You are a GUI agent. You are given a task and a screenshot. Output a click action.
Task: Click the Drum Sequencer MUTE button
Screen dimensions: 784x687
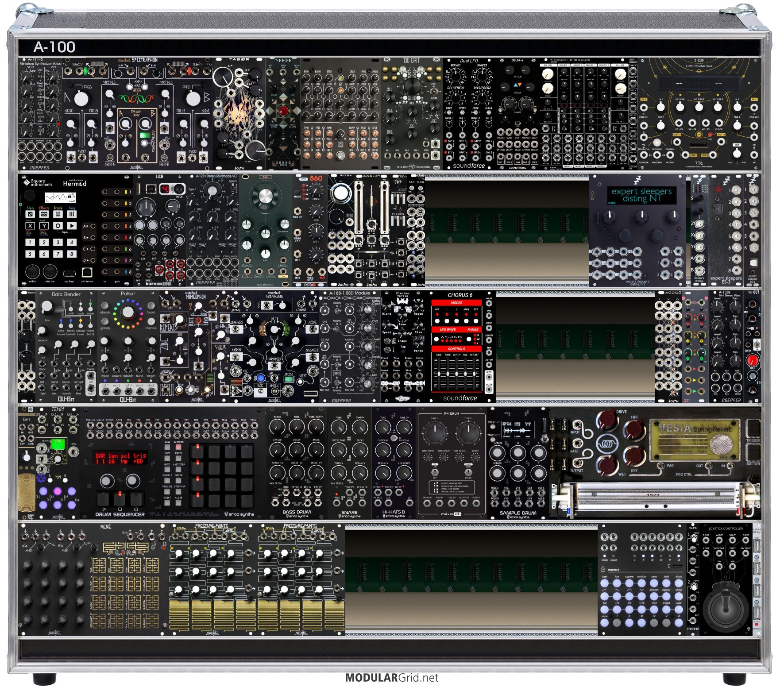pos(167,469)
